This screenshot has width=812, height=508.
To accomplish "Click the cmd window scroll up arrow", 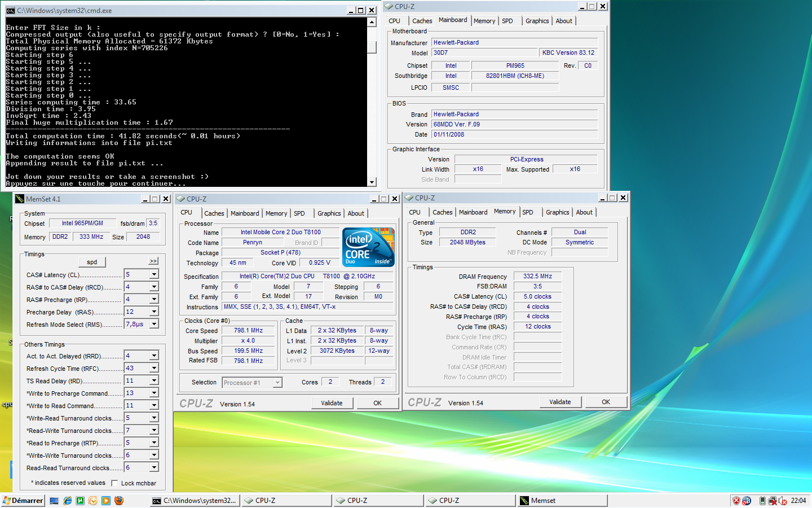I will point(372,22).
